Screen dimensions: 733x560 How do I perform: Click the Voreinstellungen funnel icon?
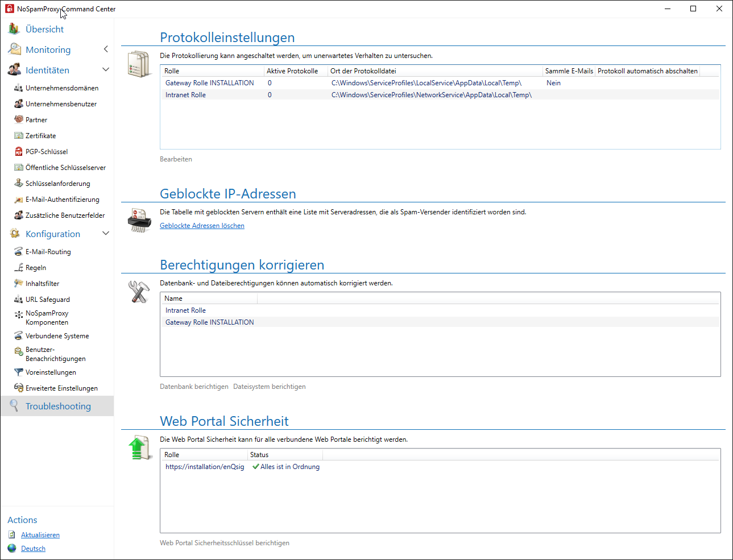point(19,372)
